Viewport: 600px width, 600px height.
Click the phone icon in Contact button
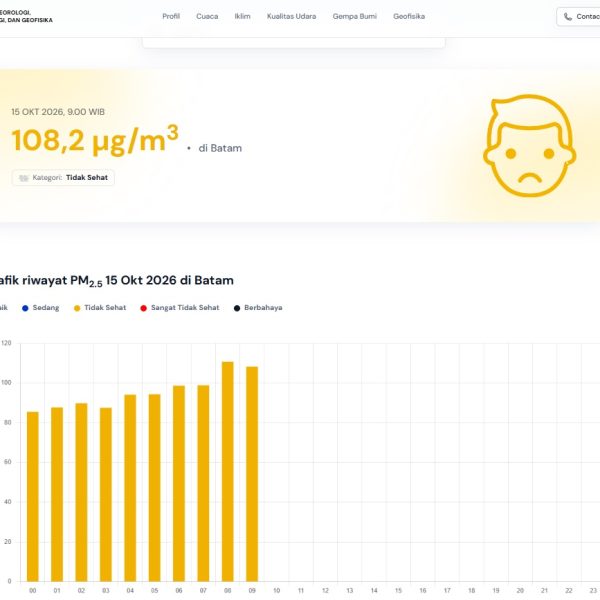(568, 17)
